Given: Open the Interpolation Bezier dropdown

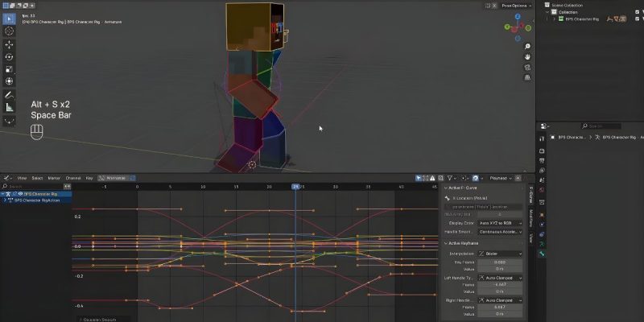Looking at the screenshot, I should (x=500, y=254).
